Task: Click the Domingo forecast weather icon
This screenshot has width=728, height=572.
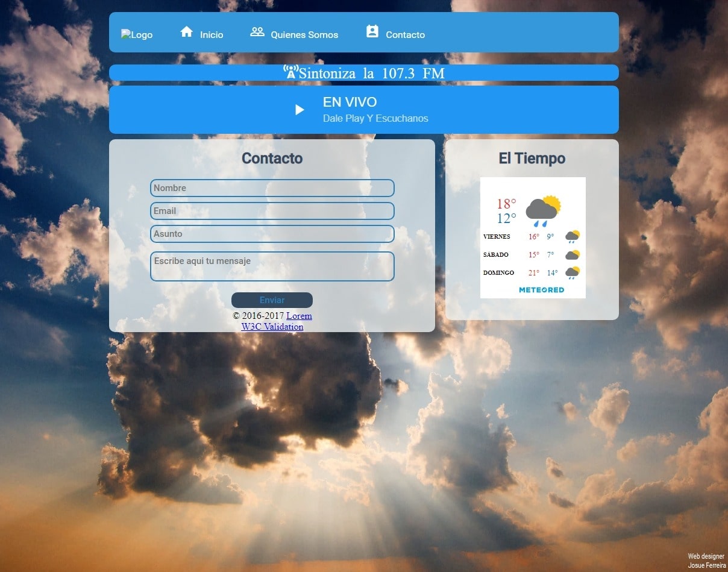Action: click(572, 273)
